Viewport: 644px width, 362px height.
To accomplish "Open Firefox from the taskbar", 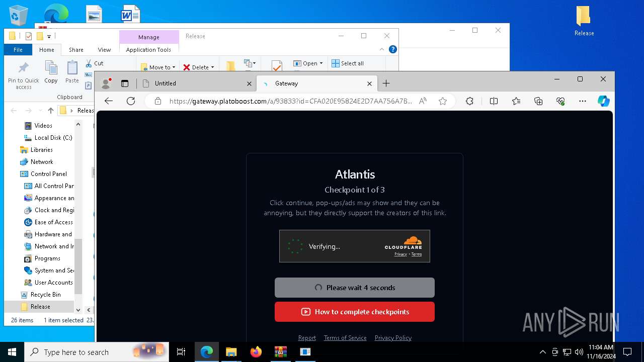I will click(256, 352).
